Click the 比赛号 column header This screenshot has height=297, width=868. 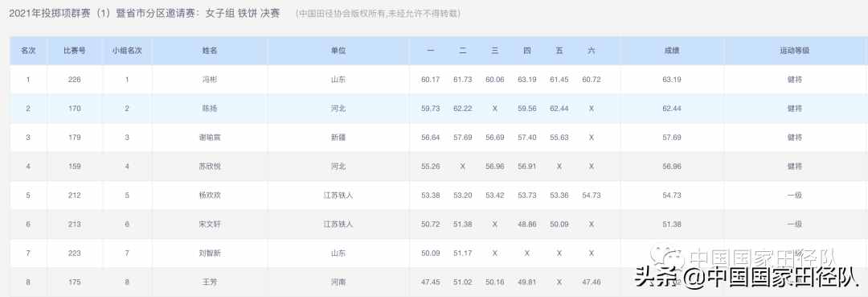coord(74,51)
